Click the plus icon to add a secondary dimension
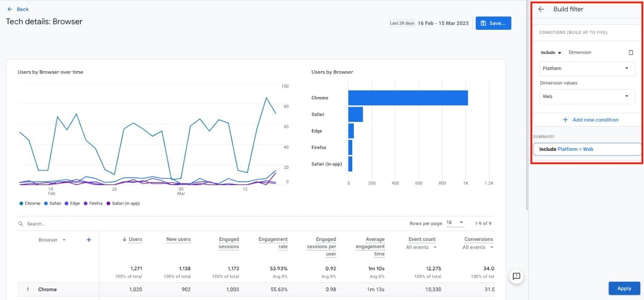The image size is (644, 300). pos(88,240)
